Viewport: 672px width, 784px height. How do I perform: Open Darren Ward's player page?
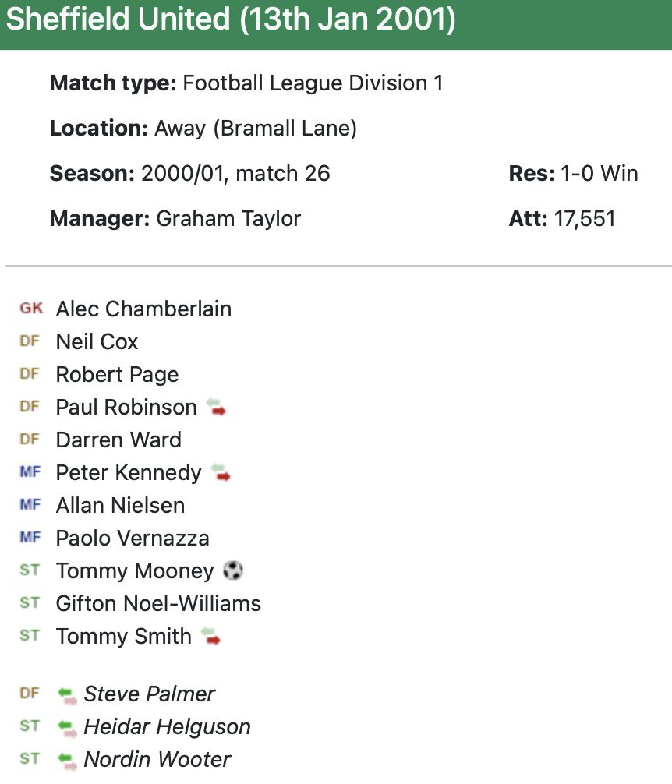tap(118, 440)
